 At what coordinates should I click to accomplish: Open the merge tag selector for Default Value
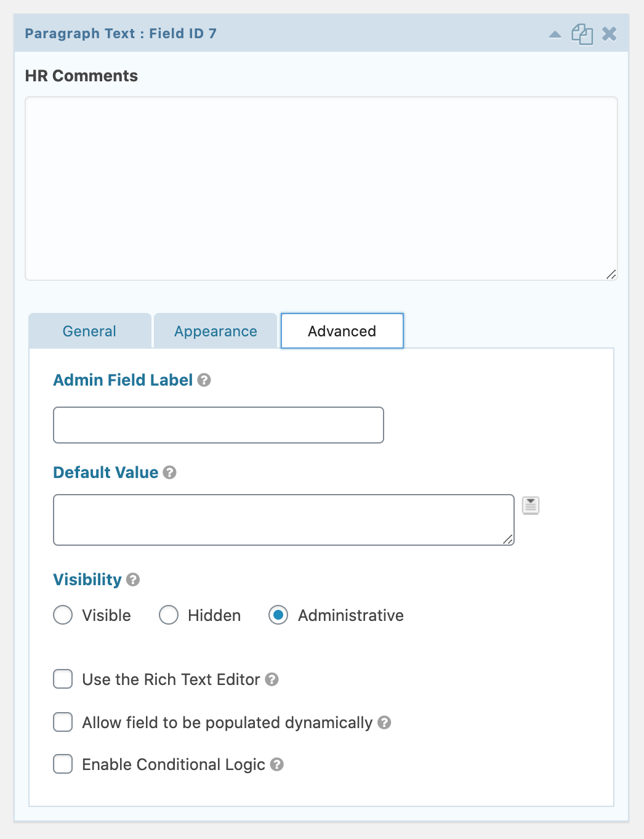[531, 506]
